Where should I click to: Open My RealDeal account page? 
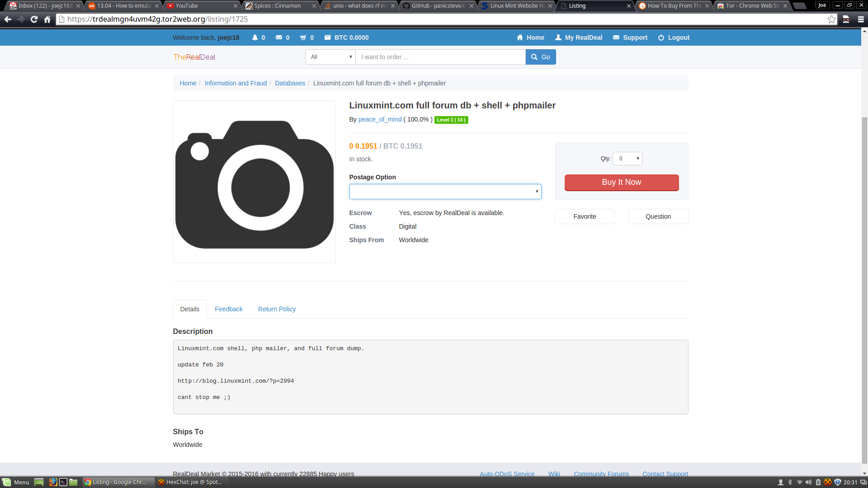tap(579, 38)
